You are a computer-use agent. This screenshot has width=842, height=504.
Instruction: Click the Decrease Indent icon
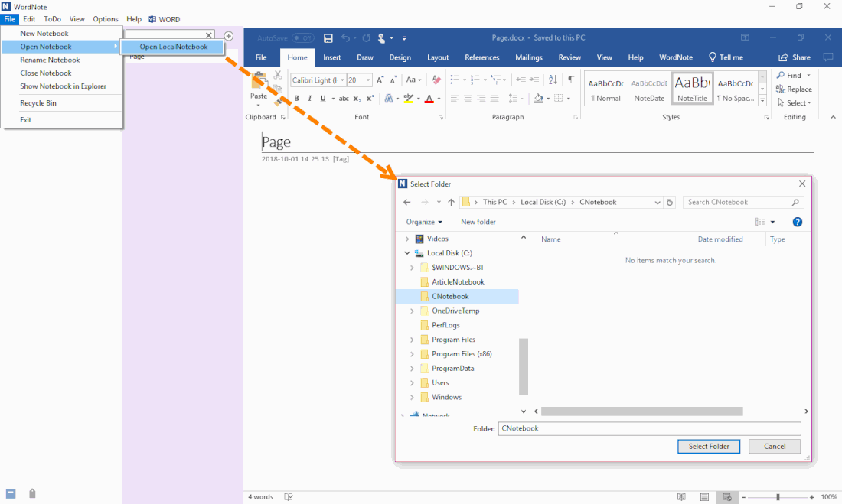click(x=521, y=80)
